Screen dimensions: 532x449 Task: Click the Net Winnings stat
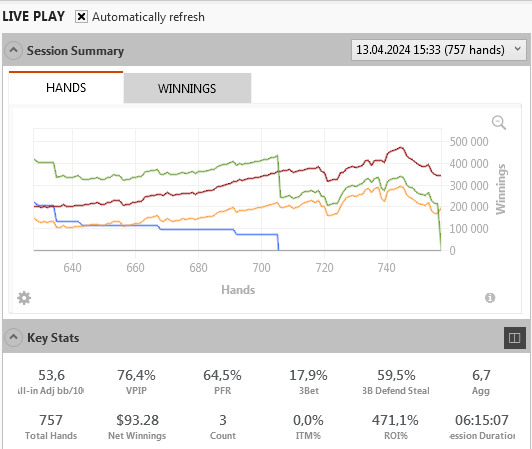coord(137,427)
